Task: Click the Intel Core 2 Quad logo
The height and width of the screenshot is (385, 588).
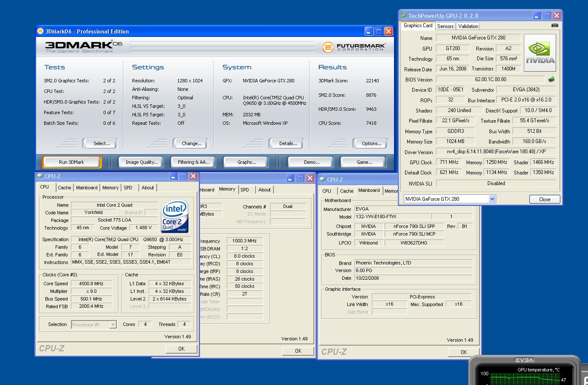Action: click(x=174, y=217)
